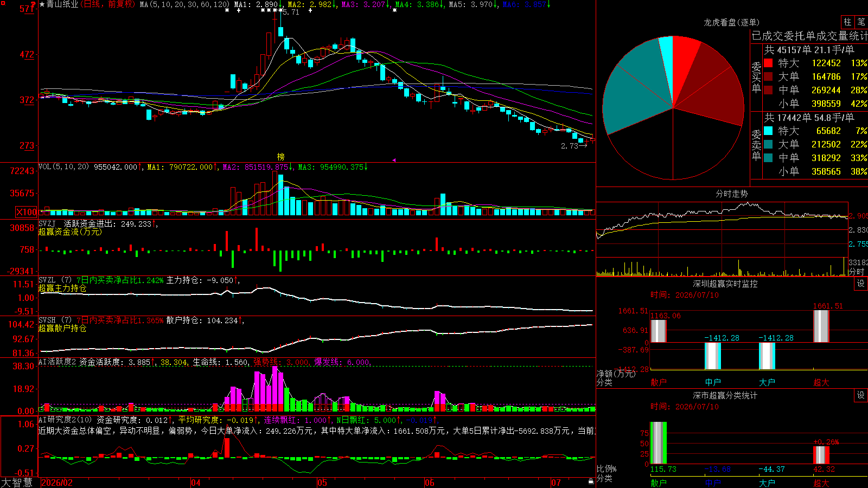Click the 超赢资金流(万元) label
The image size is (868, 488).
tap(70, 232)
